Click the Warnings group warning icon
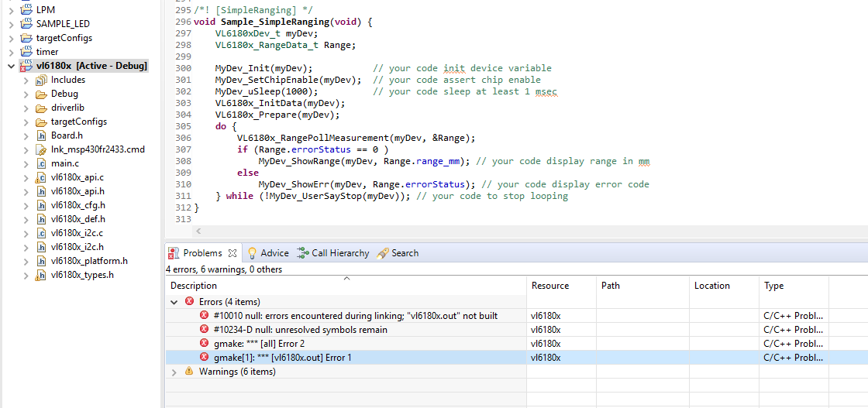The width and height of the screenshot is (868, 408). pyautogui.click(x=189, y=372)
